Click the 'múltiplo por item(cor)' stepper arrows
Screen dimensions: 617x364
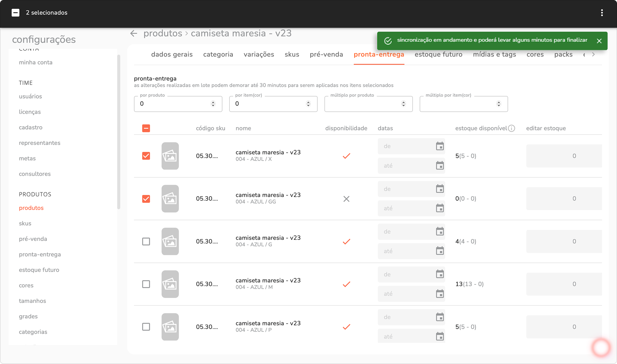tap(499, 104)
